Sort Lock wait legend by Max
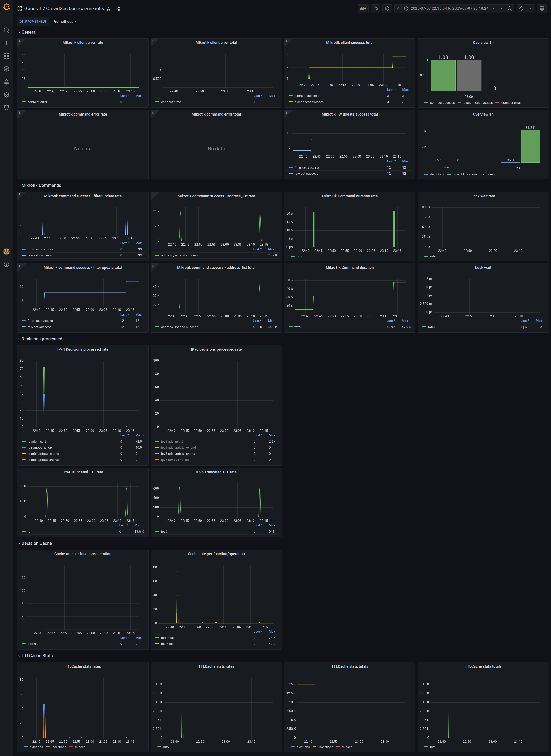The image size is (551, 756). tap(539, 321)
